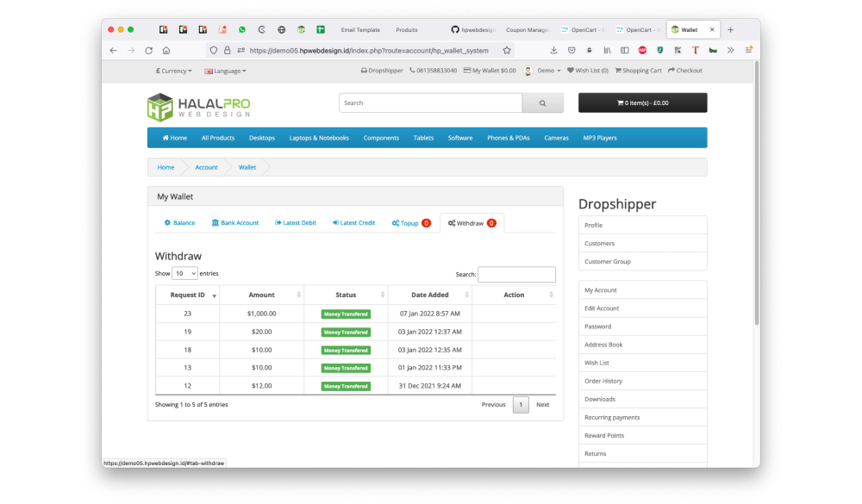
Task: Go to Next page of withdrawals
Action: 542,405
